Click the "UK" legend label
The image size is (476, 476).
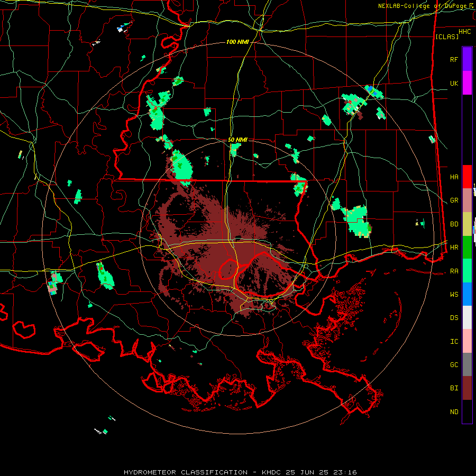454,83
